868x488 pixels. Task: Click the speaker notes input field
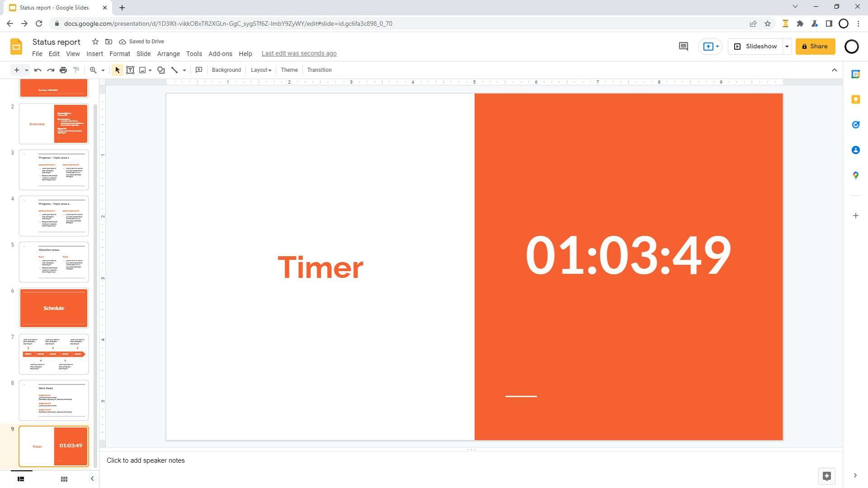pyautogui.click(x=145, y=460)
